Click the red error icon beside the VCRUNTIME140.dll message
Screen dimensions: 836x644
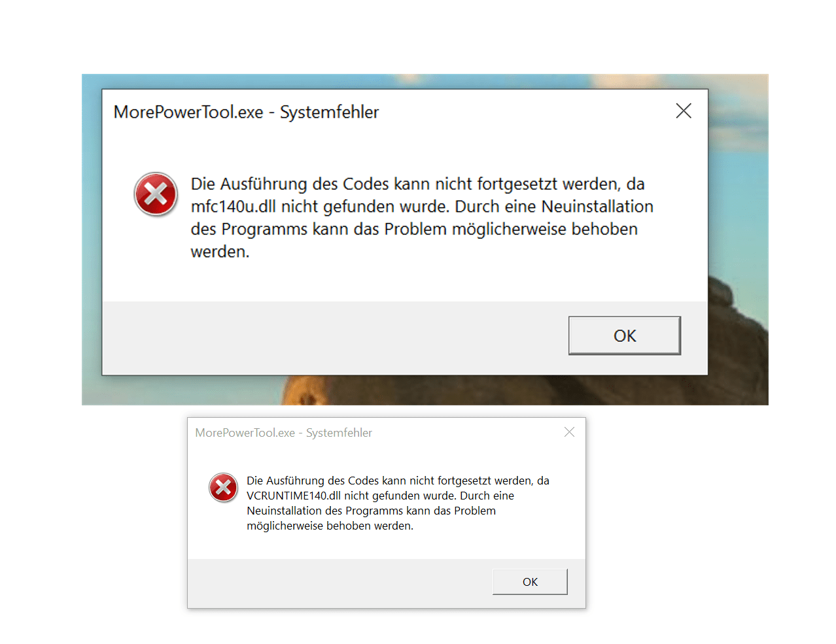point(223,488)
